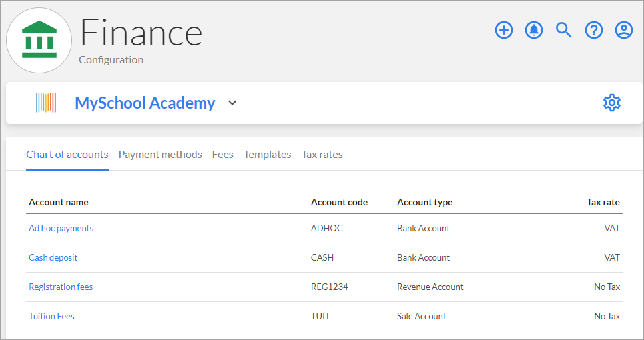This screenshot has width=644, height=340.
Task: Open the help question mark icon
Action: tap(594, 30)
